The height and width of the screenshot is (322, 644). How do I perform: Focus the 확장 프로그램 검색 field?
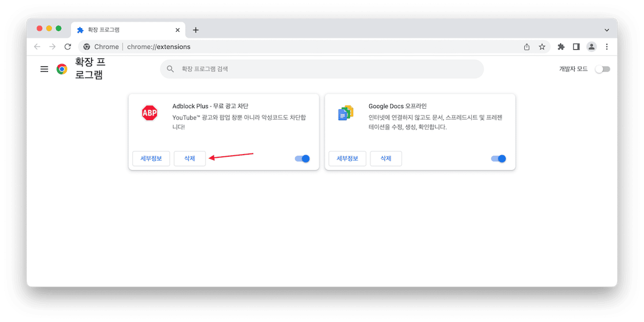(x=322, y=69)
